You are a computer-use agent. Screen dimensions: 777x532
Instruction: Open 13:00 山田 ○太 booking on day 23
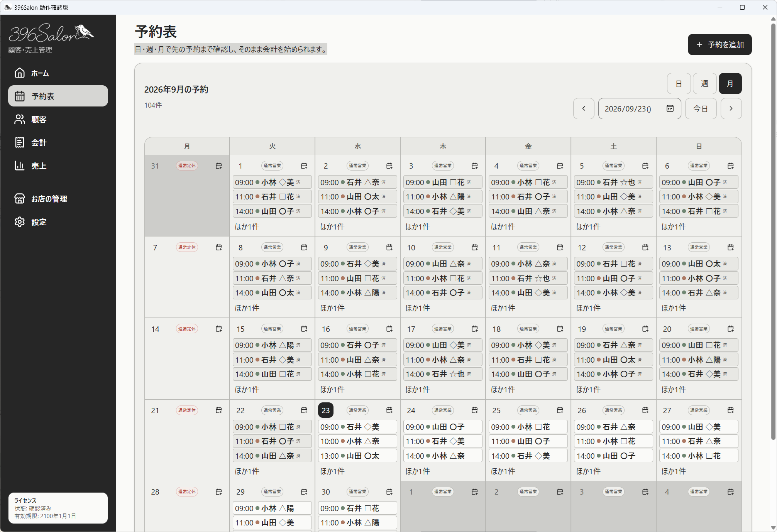point(357,456)
